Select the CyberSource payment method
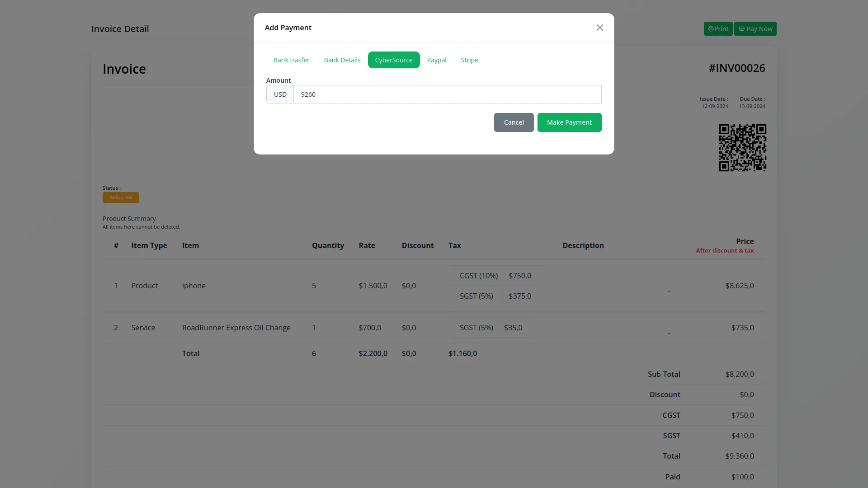868x488 pixels. [394, 60]
